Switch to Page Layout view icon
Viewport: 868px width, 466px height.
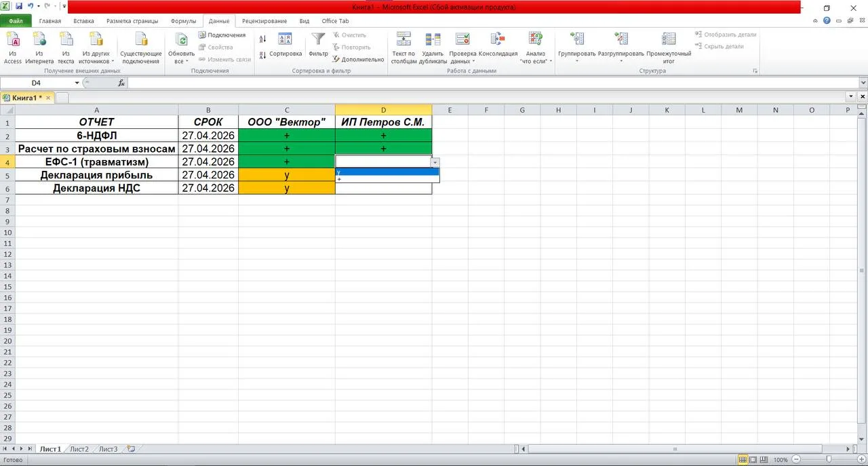coord(753,460)
